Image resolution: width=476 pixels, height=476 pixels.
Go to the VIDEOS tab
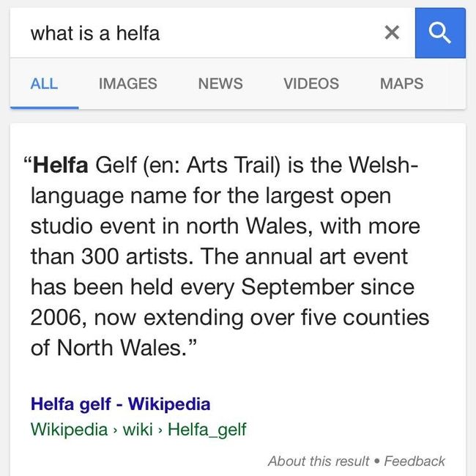coord(310,83)
